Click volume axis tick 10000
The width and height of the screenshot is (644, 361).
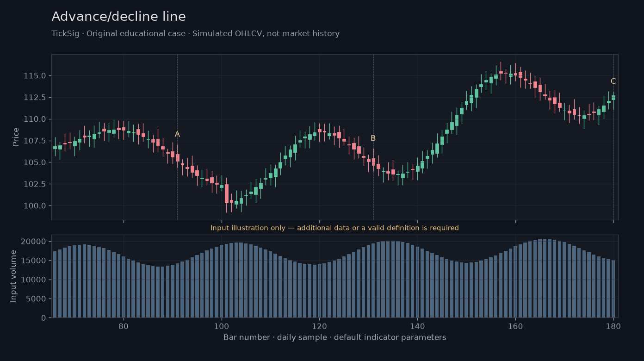pos(34,280)
